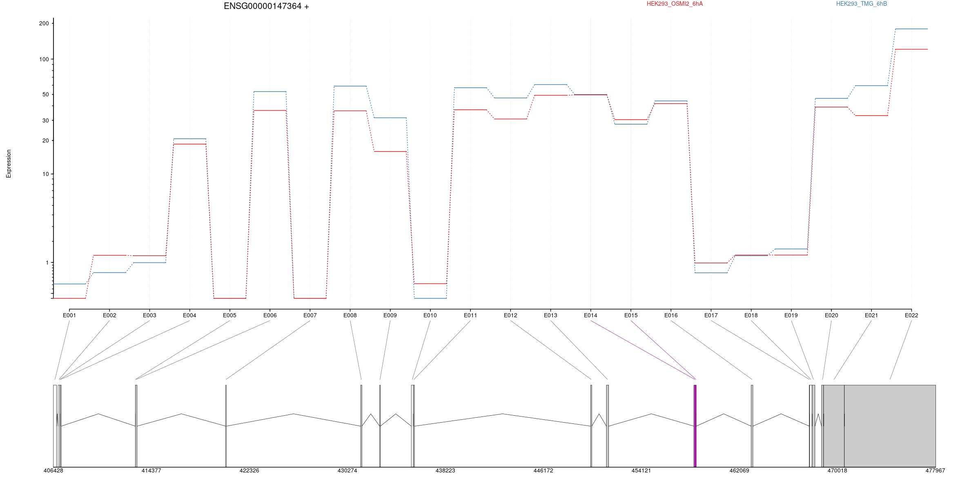The width and height of the screenshot is (980, 490).
Task: Click the E001 exon axis label
Action: [x=69, y=315]
